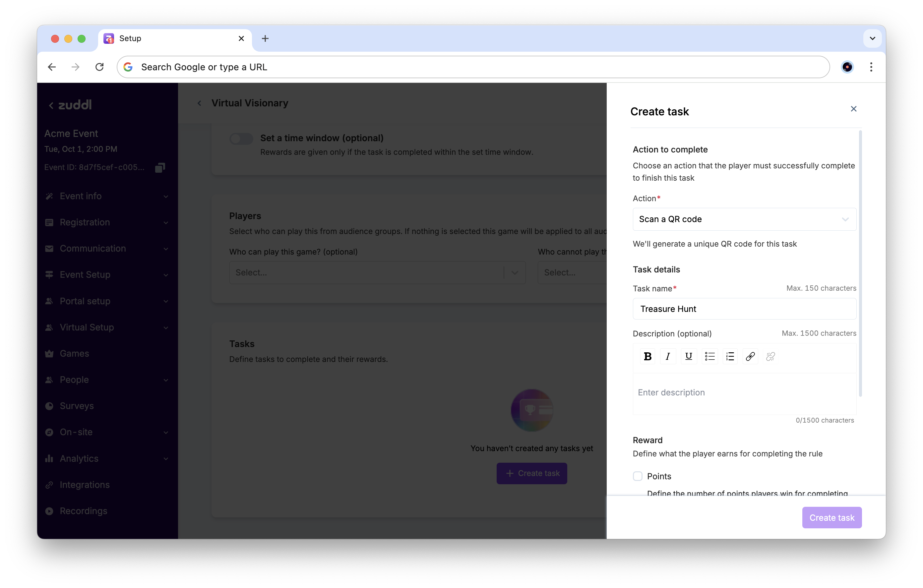Click the Create task button in side panel footer
The image size is (923, 588).
click(831, 517)
